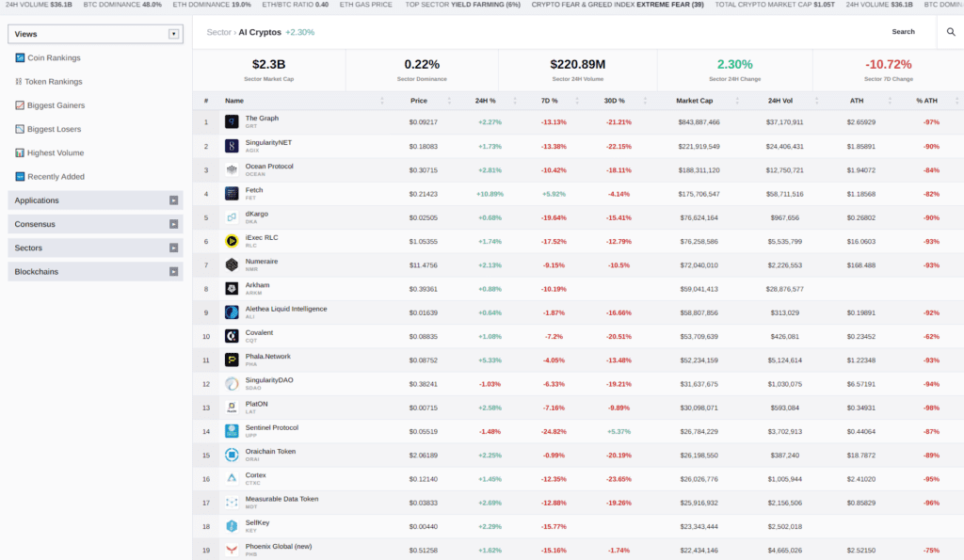This screenshot has height=560, width=964.
Task: Open the search magnifier icon
Action: tap(951, 32)
